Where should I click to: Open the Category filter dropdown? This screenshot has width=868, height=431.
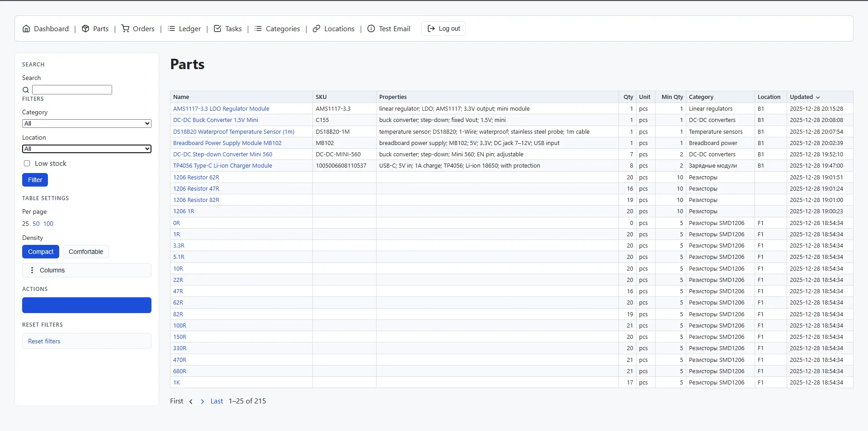point(87,123)
